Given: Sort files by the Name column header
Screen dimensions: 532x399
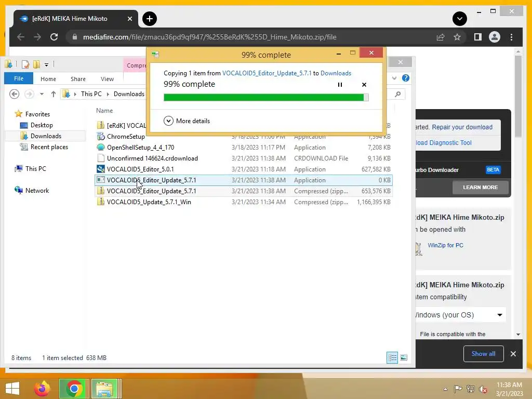Looking at the screenshot, I should pos(104,111).
